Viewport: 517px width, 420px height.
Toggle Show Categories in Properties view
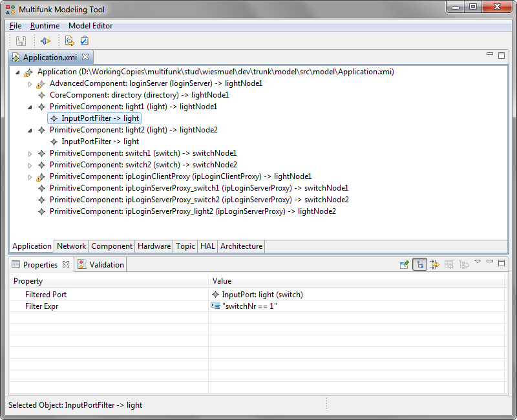click(419, 264)
